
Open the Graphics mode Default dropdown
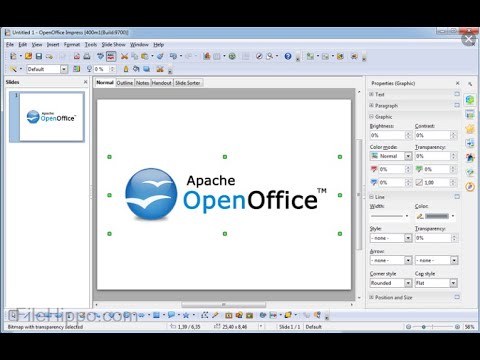64,69
